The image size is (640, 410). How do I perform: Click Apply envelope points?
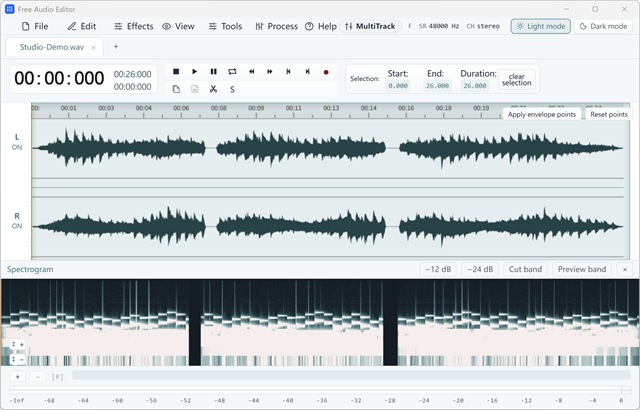pyautogui.click(x=542, y=114)
